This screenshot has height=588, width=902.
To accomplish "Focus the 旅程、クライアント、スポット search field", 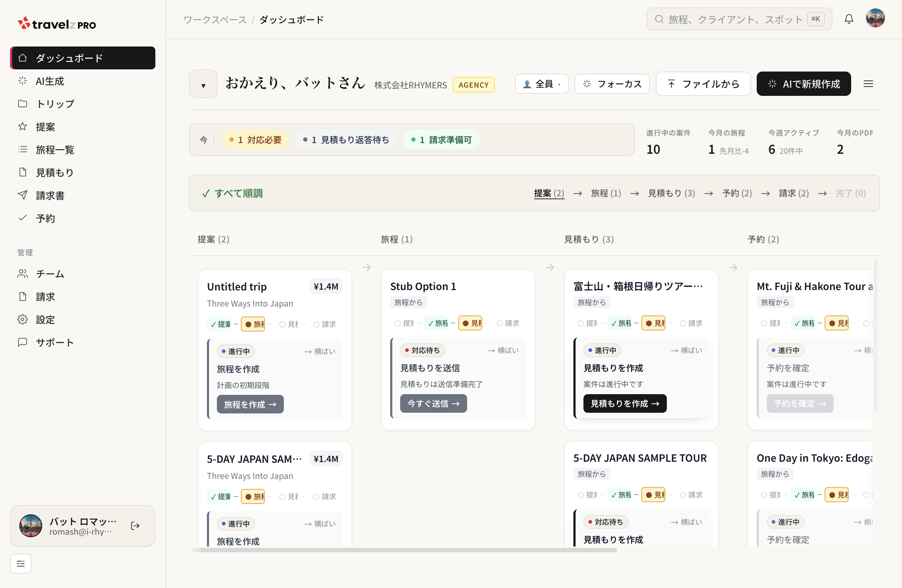I will pyautogui.click(x=739, y=19).
